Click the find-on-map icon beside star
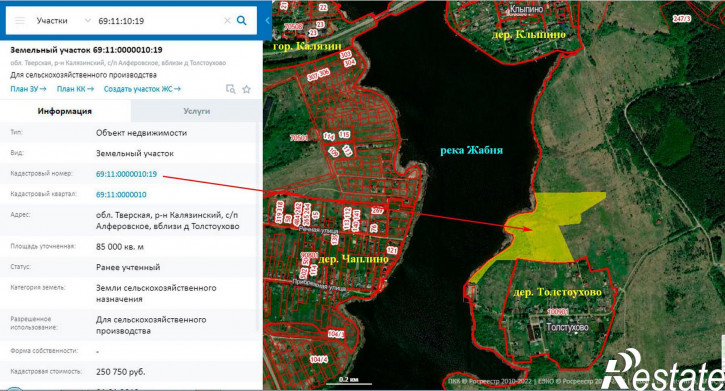Screen dimensions: 725x391 [x=230, y=89]
